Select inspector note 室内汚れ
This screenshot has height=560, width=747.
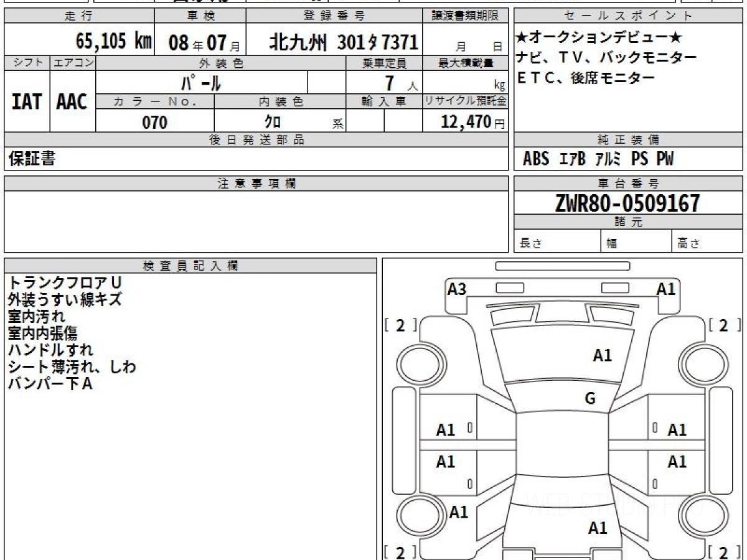[x=37, y=317]
